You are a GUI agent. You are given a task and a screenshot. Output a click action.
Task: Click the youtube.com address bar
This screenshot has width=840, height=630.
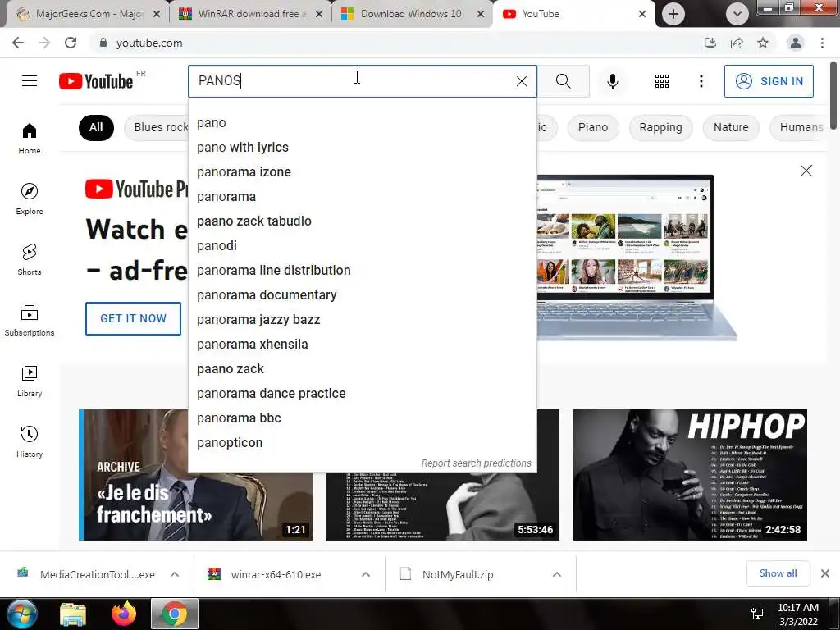[x=396, y=43]
